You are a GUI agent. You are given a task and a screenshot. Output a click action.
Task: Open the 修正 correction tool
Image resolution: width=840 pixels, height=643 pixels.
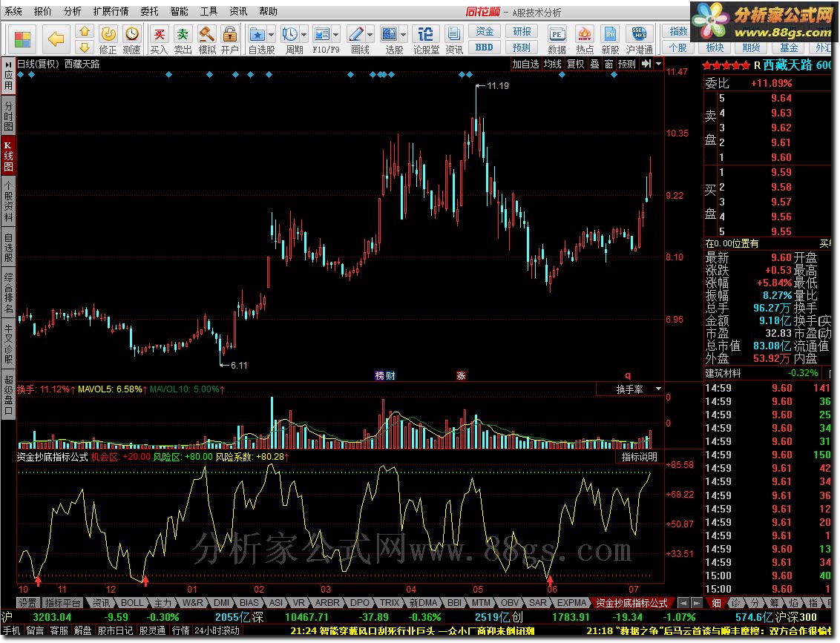click(108, 39)
